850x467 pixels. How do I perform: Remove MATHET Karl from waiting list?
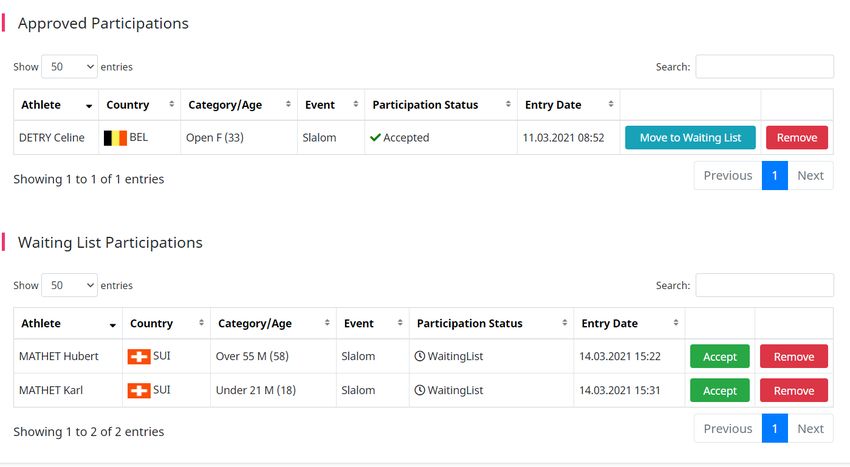(x=794, y=391)
